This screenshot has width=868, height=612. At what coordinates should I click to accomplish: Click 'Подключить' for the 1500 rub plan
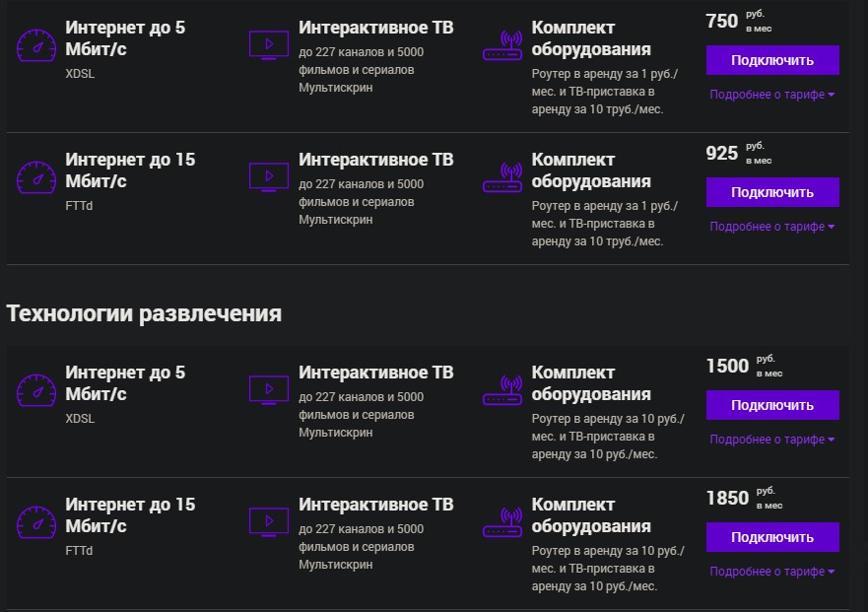point(772,405)
